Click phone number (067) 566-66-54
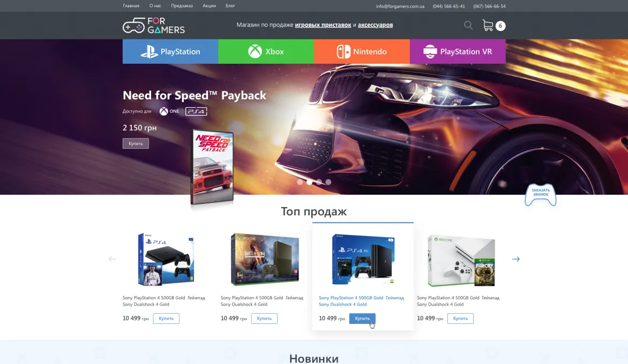This screenshot has width=628, height=364. click(489, 6)
